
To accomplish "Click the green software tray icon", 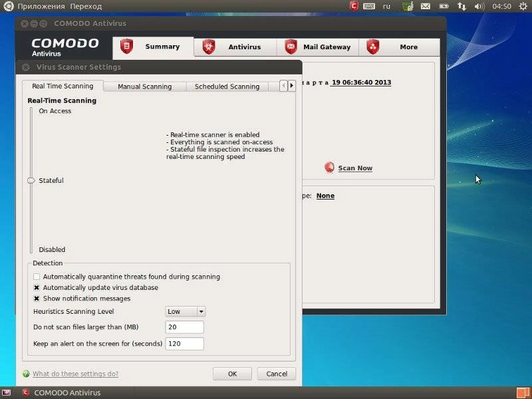I will pos(408,6).
